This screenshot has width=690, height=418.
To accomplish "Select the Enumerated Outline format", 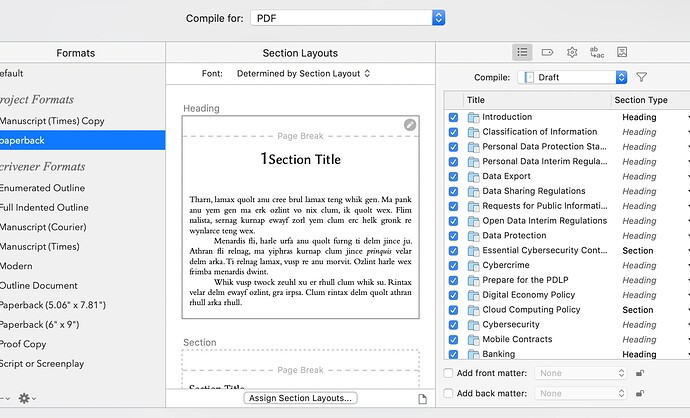I will [x=82, y=188].
